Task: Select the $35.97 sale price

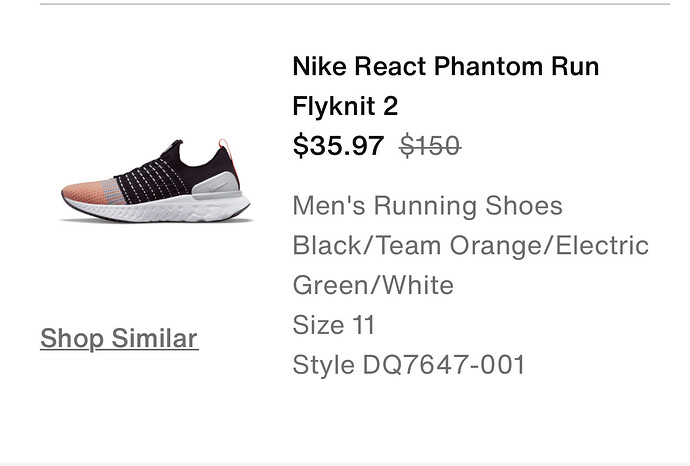Action: point(338,146)
